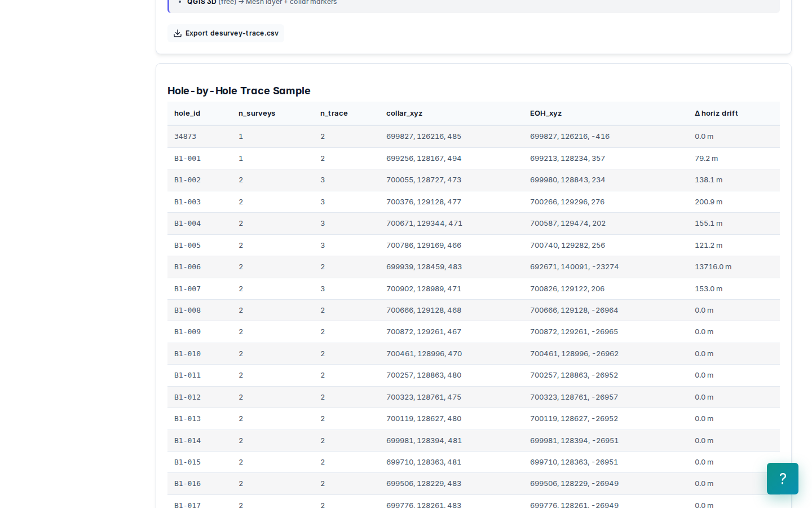Select hole id B1-014
812x508 pixels.
(187, 441)
